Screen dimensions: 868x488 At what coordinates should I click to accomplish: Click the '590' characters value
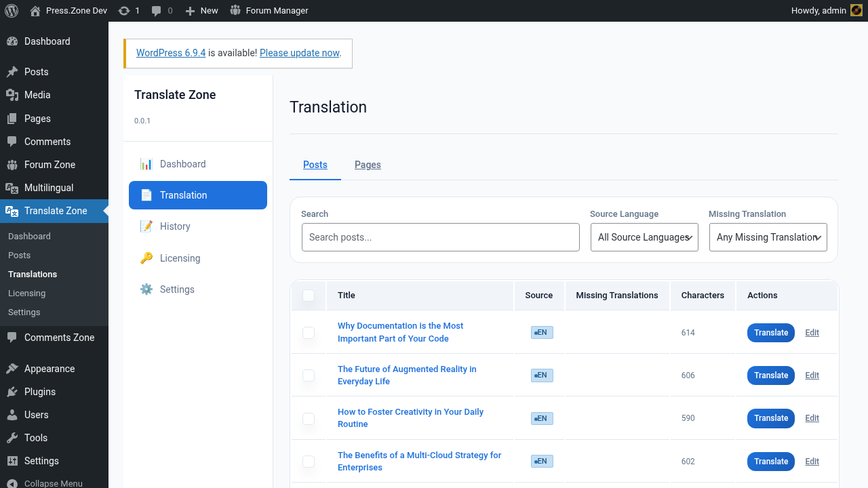[x=688, y=418]
